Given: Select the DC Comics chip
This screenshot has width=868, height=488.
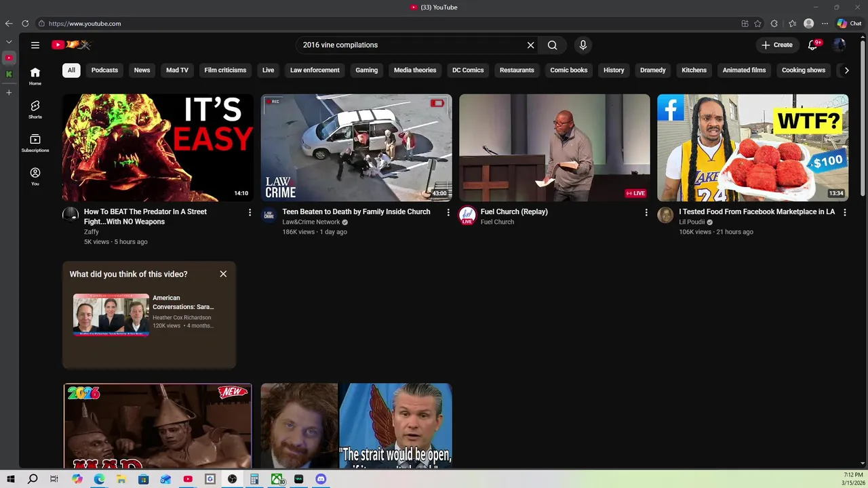Looking at the screenshot, I should pos(468,70).
